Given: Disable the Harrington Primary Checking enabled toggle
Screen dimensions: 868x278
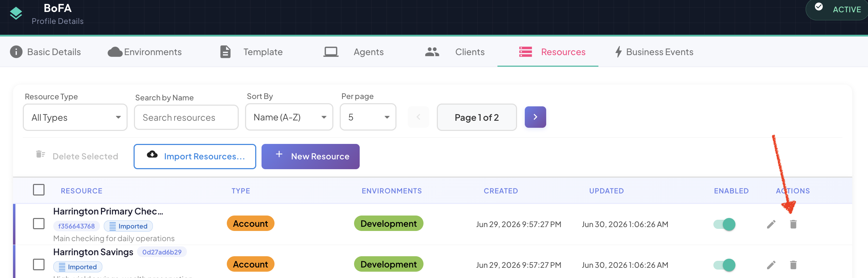Looking at the screenshot, I should [x=724, y=224].
